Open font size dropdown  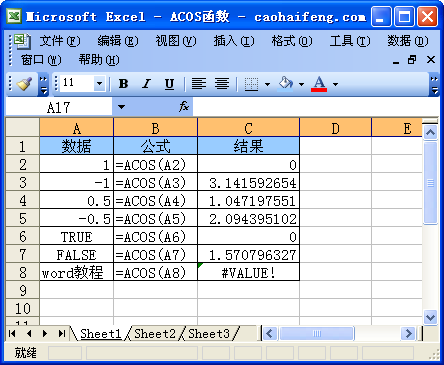[x=99, y=83]
